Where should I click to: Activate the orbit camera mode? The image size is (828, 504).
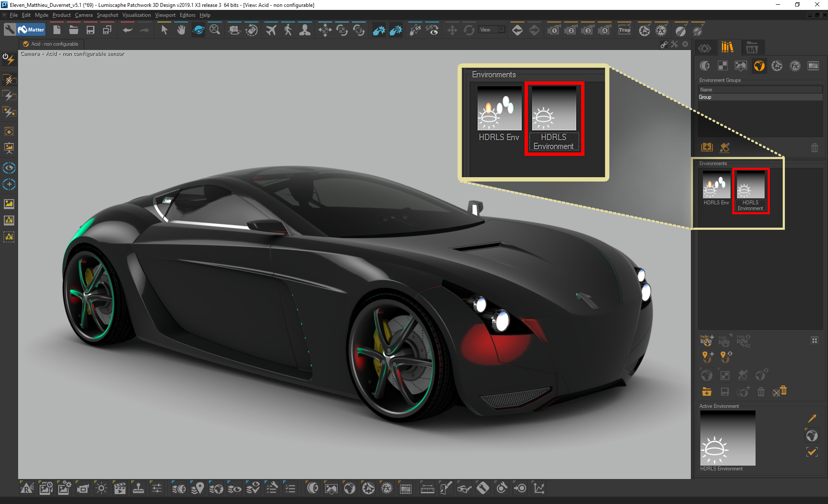(x=198, y=30)
